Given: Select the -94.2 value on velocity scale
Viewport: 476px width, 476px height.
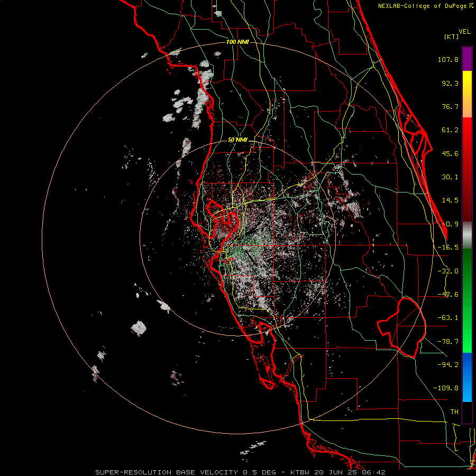Looking at the screenshot, I should tap(448, 364).
